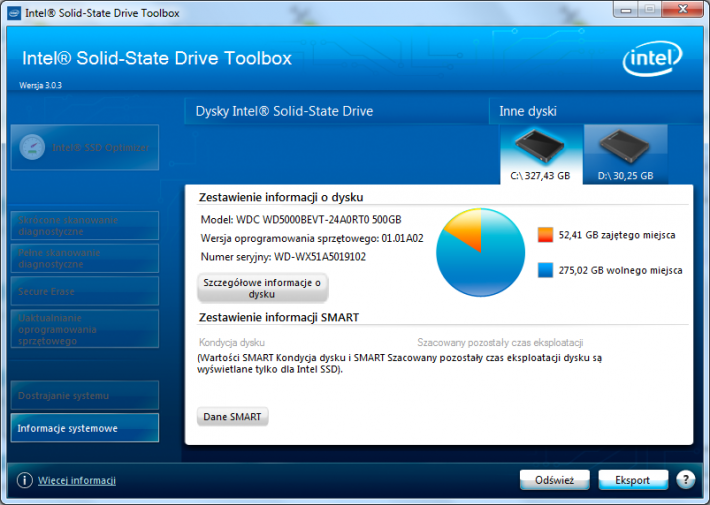Click the Intel logo in the header
Image resolution: width=710 pixels, height=505 pixels.
pos(652,59)
